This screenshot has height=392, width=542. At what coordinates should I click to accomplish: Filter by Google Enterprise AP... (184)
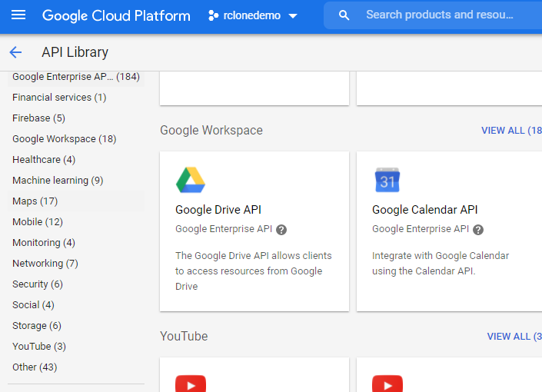pos(76,76)
